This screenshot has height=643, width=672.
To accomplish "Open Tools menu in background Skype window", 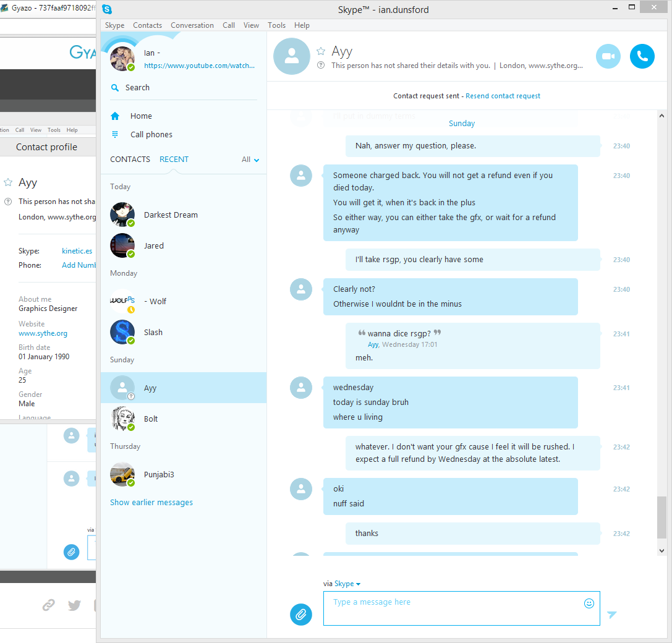I will [54, 130].
